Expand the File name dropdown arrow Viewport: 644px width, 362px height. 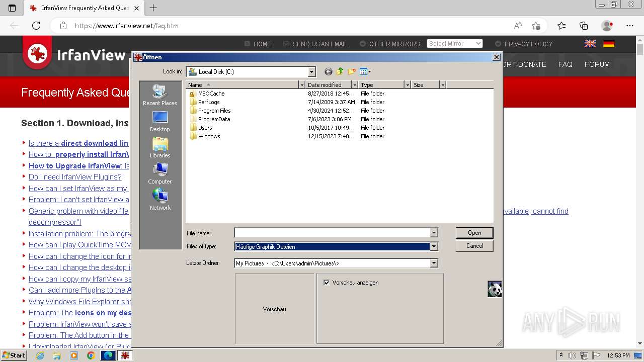pyautogui.click(x=434, y=233)
